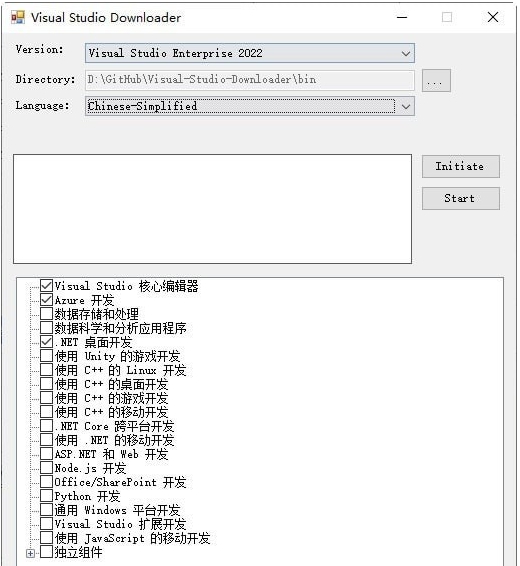Screen dimensions: 520x566
Task: Check 使用 C++ 的 Linux 开发 checkbox
Action: click(x=47, y=370)
